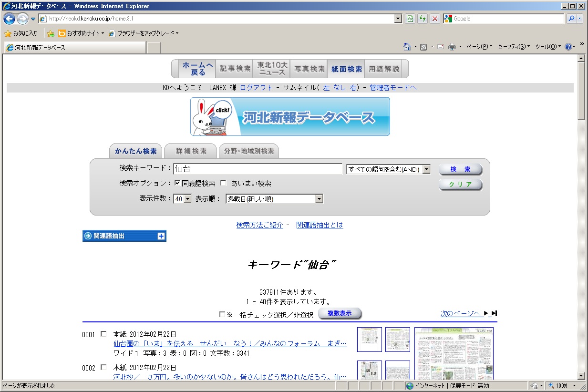This screenshot has height=392, width=588.
Task: Click the 次のページへ link
Action: (462, 313)
